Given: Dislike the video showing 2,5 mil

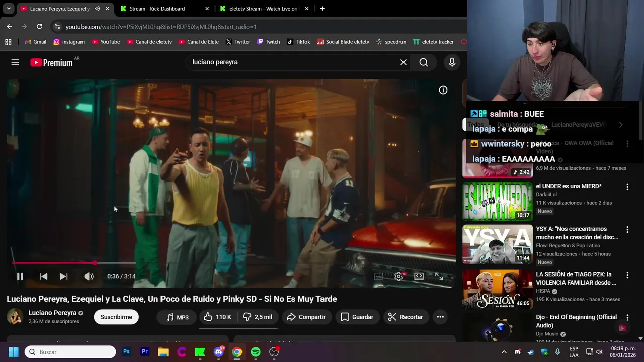Looking at the screenshot, I should (x=257, y=317).
